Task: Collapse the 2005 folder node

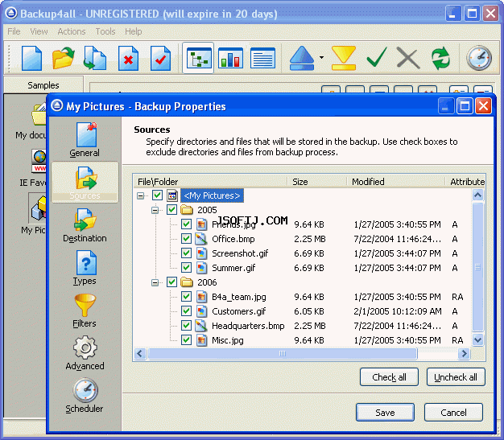Action: click(155, 210)
